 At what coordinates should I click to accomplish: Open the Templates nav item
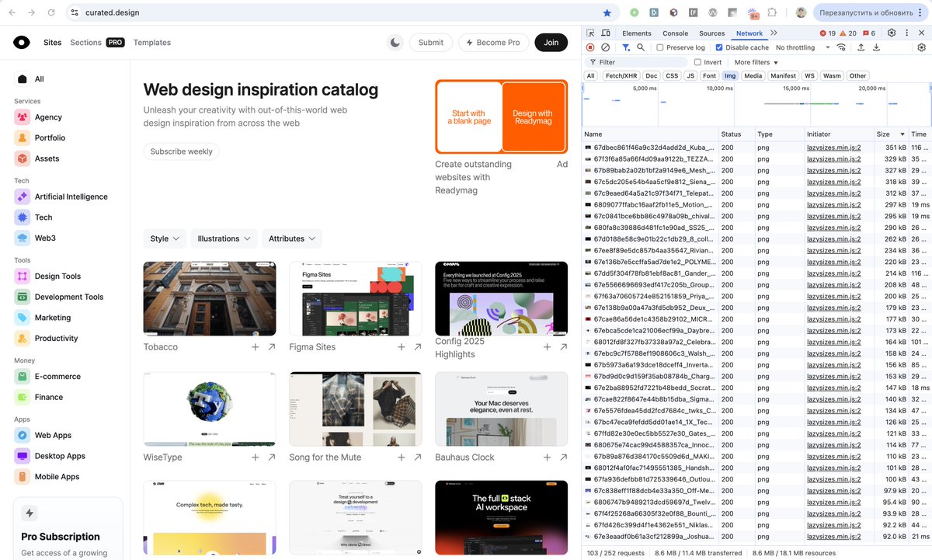[151, 43]
